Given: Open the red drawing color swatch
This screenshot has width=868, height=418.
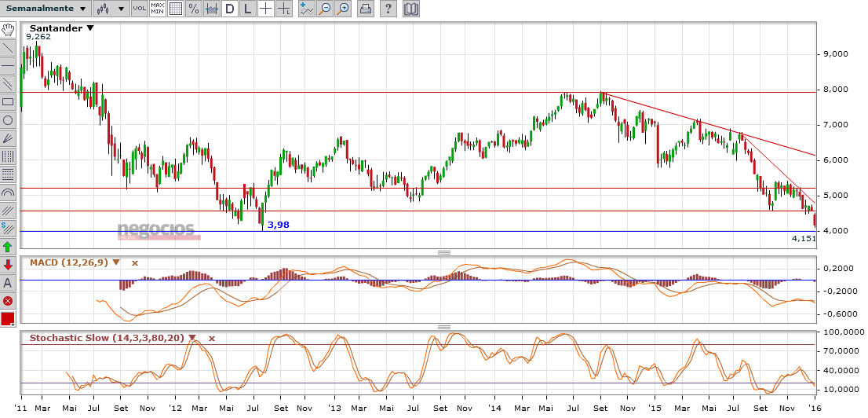Looking at the screenshot, I should coord(8,319).
